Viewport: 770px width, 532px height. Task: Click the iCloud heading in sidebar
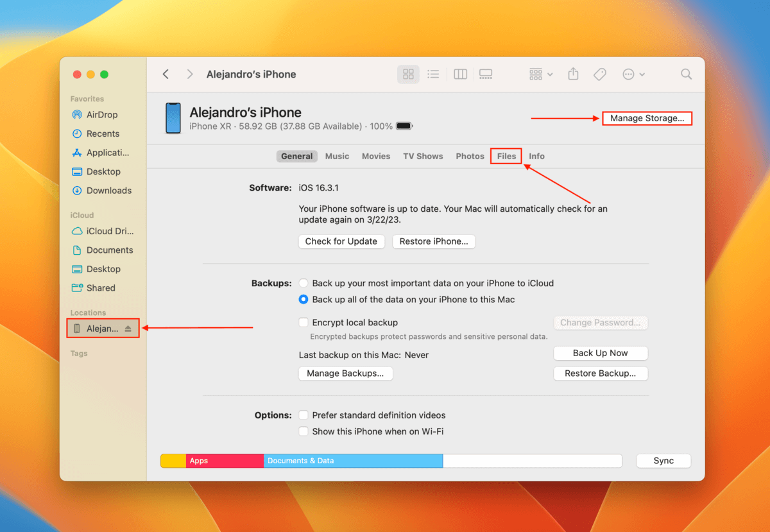tap(82, 216)
